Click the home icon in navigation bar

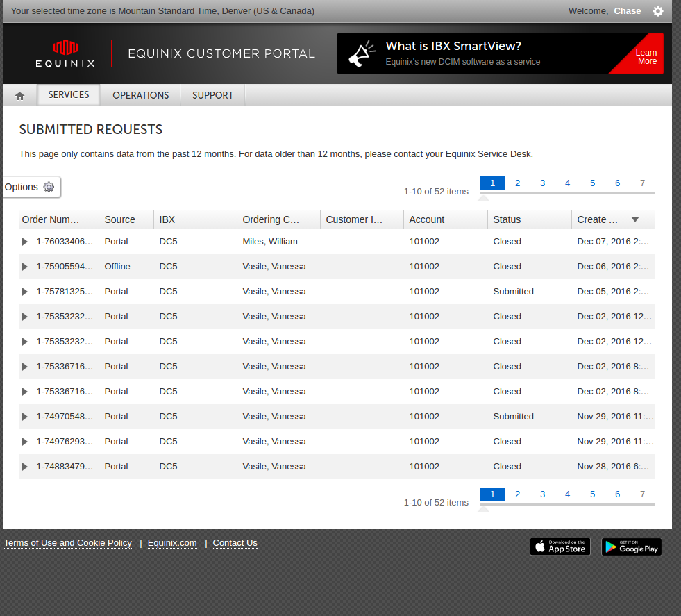tap(19, 96)
